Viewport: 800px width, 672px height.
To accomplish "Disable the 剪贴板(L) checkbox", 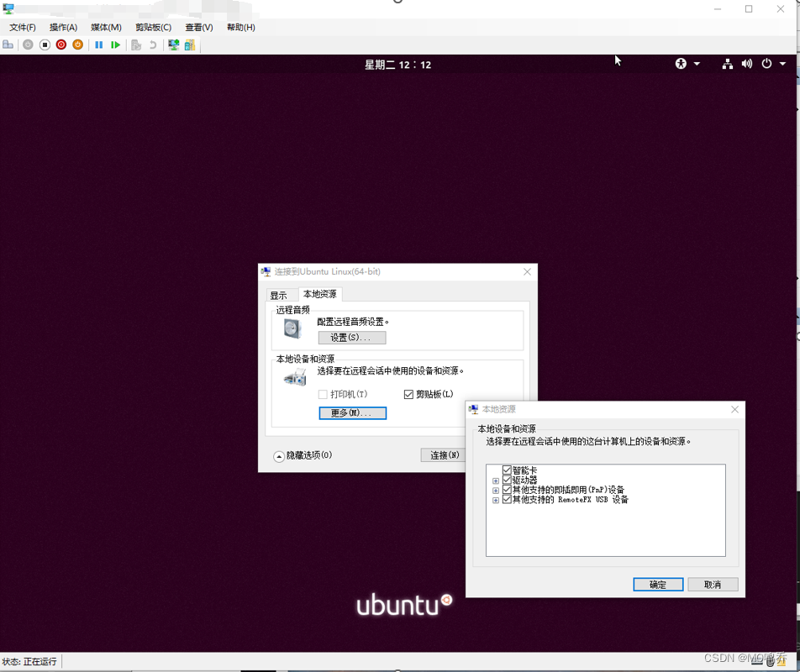I will [408, 394].
